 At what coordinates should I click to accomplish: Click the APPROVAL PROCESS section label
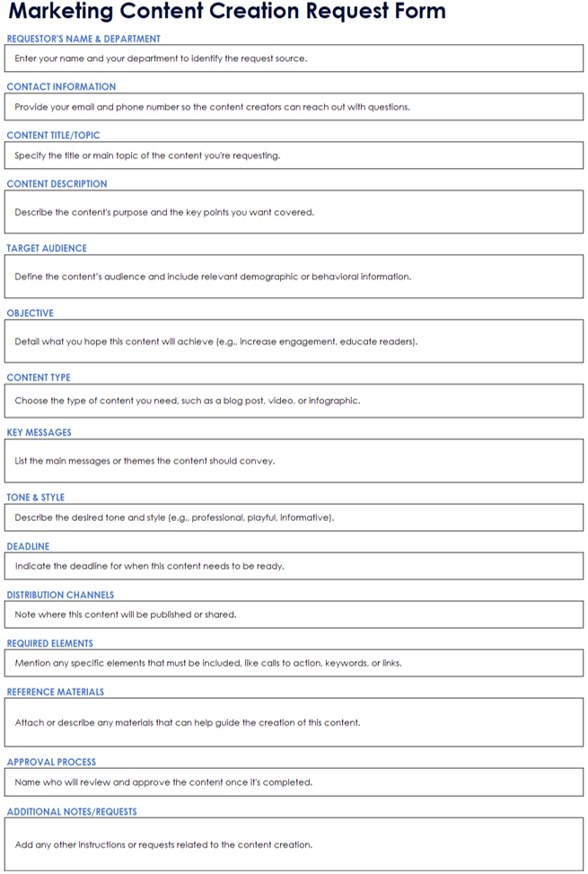51,762
